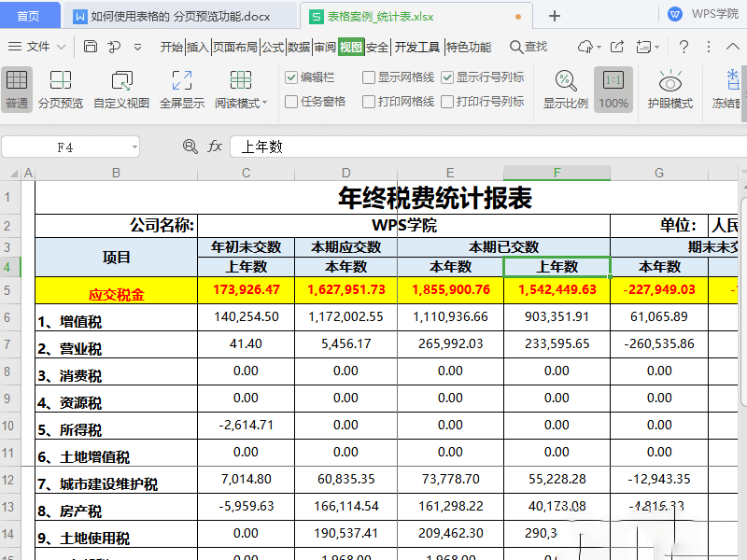Screen dimensions: 747x560
Task: Open the 特色功能 (Features) ribbon tab
Action: (x=469, y=47)
